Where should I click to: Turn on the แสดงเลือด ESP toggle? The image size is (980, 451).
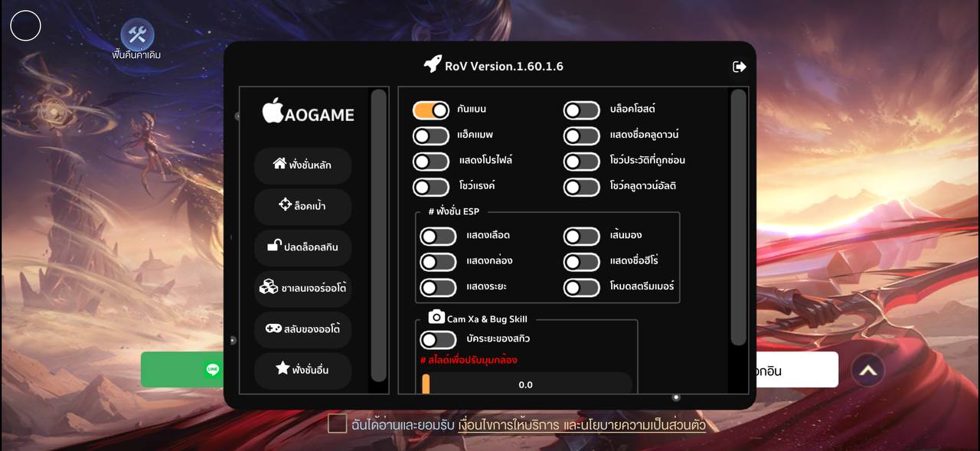pyautogui.click(x=439, y=237)
